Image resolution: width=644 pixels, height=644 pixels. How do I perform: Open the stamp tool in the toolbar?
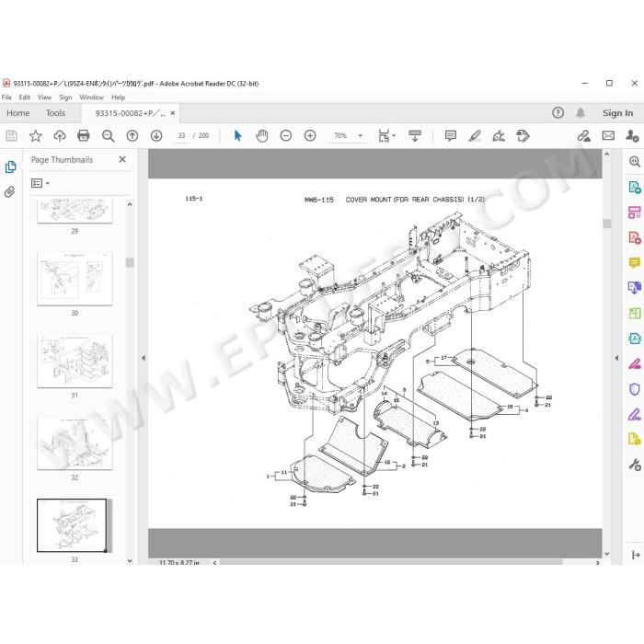(x=523, y=135)
